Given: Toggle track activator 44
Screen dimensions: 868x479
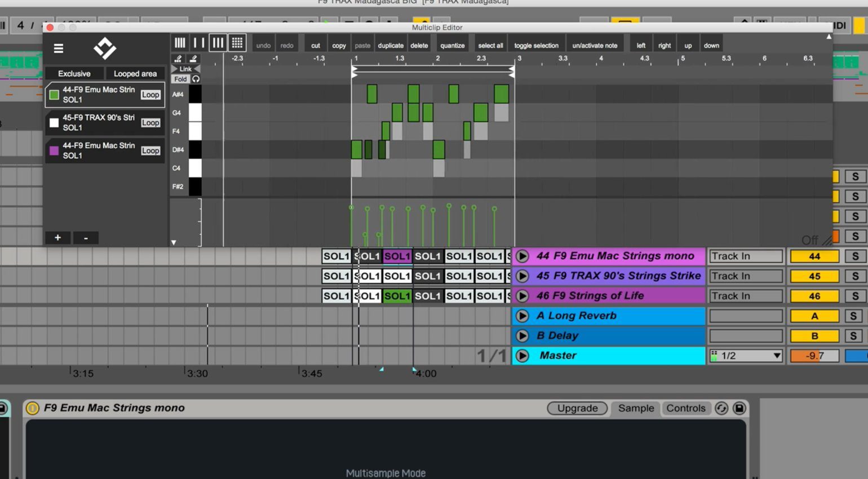Looking at the screenshot, I should click(814, 256).
